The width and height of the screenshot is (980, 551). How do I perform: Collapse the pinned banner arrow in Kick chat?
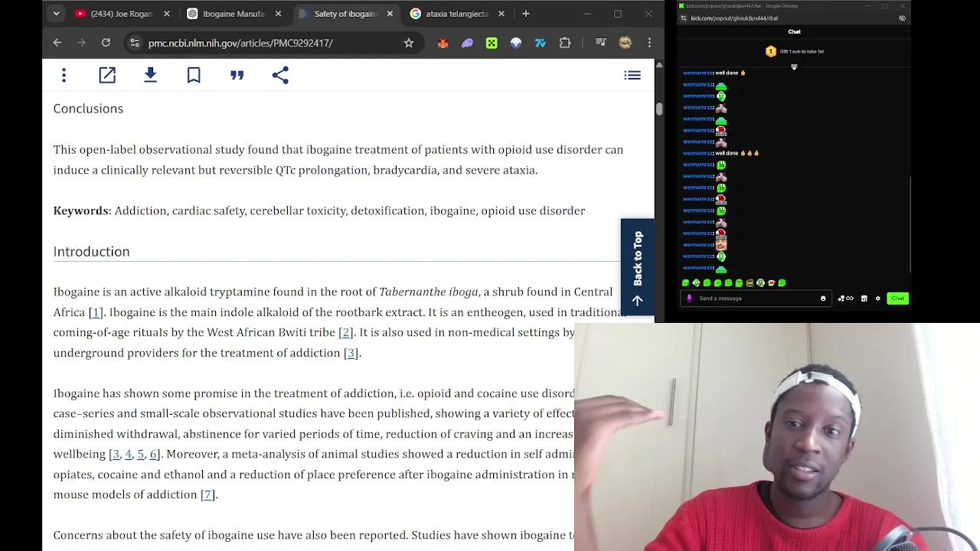click(794, 67)
